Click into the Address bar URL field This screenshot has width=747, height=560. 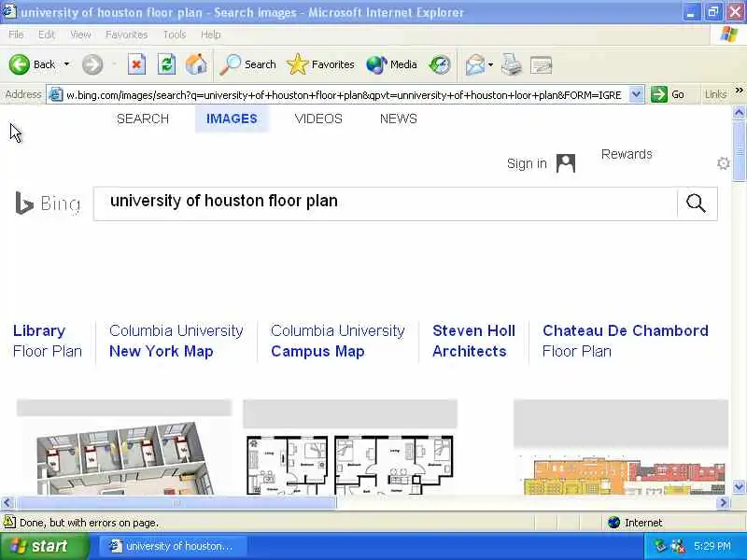pos(344,95)
